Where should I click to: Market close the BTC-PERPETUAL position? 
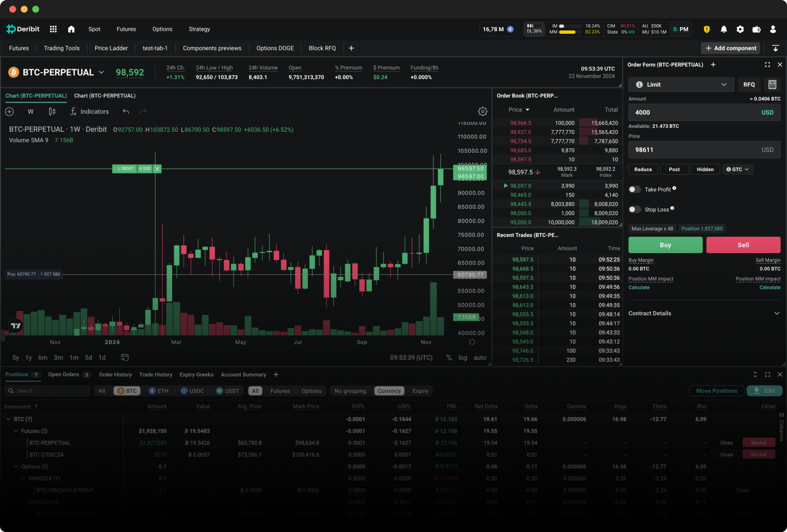tap(759, 443)
